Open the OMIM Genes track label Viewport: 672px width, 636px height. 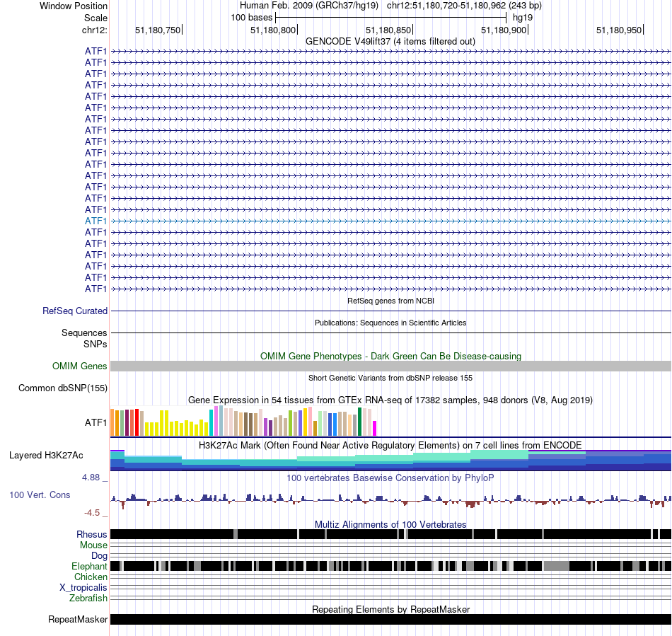coord(80,366)
